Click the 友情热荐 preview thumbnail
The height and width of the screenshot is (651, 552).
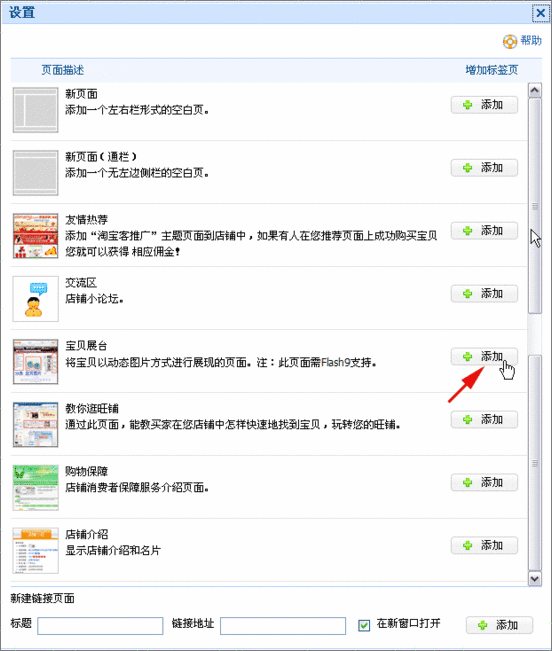click(x=35, y=236)
